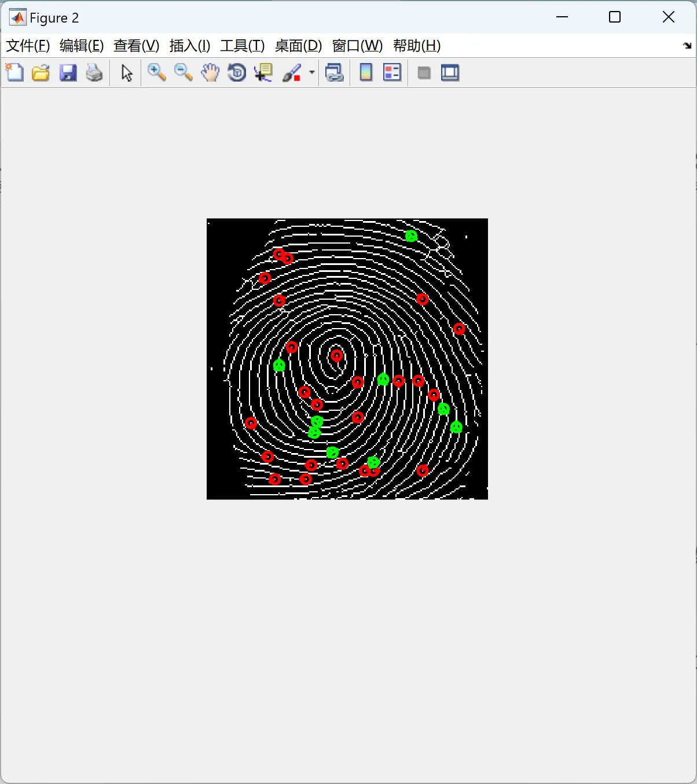Open the 桌面(D) menu

(x=299, y=46)
